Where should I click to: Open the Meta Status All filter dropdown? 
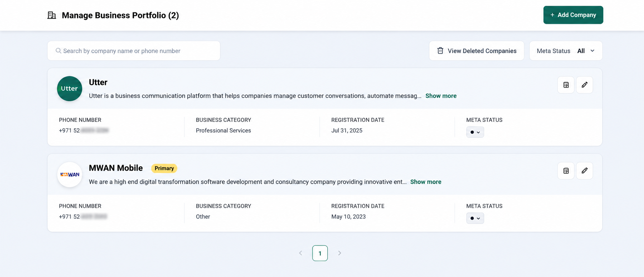click(x=566, y=51)
